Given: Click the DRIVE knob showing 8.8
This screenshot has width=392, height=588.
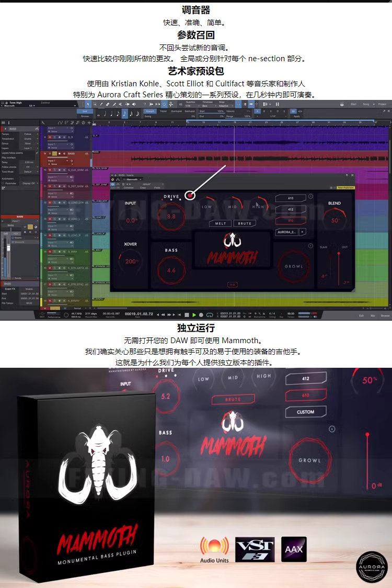Looking at the screenshot, I should coord(171,217).
